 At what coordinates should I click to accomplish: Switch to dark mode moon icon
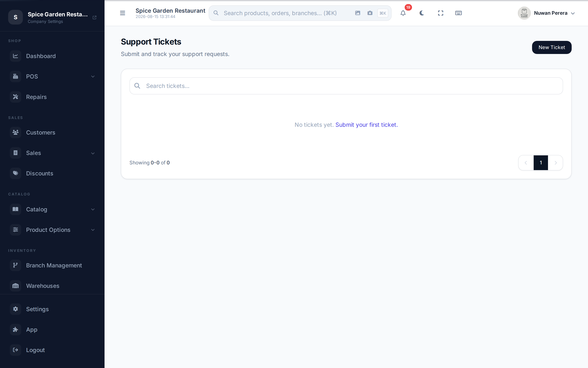(422, 13)
